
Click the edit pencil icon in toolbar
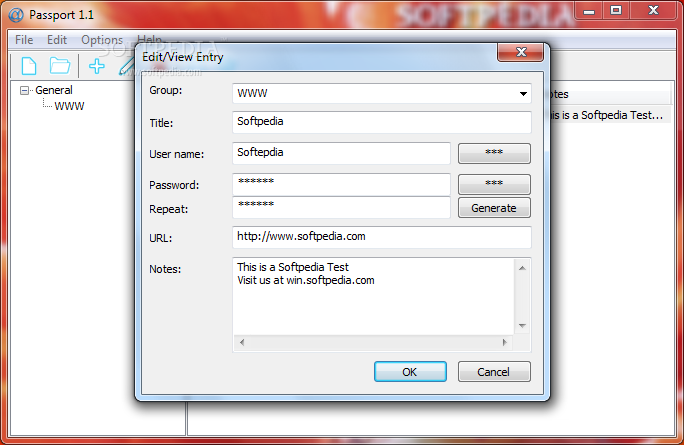click(x=127, y=68)
